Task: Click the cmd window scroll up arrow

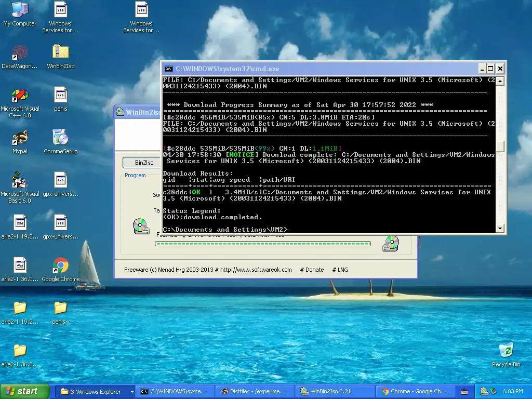Action: (x=500, y=81)
